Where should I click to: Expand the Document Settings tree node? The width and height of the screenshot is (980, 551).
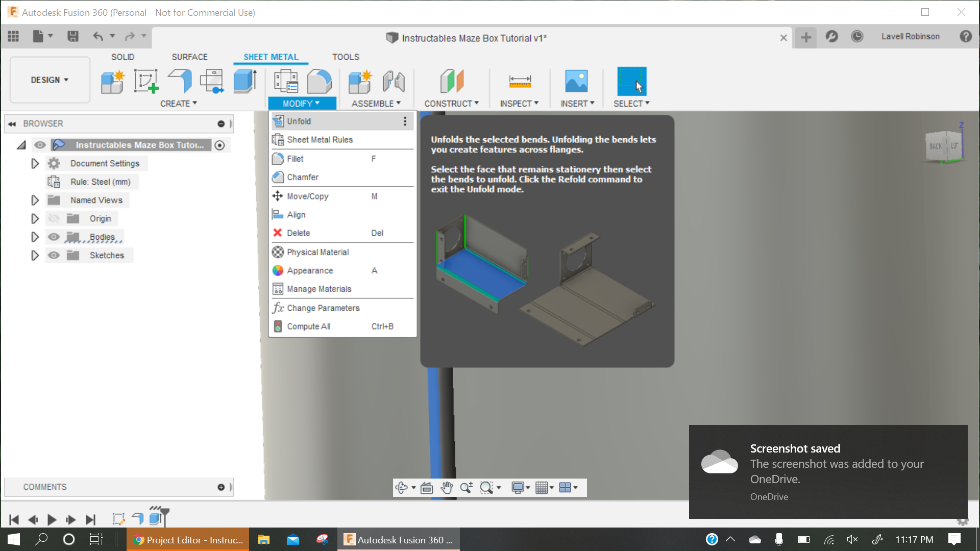[35, 163]
